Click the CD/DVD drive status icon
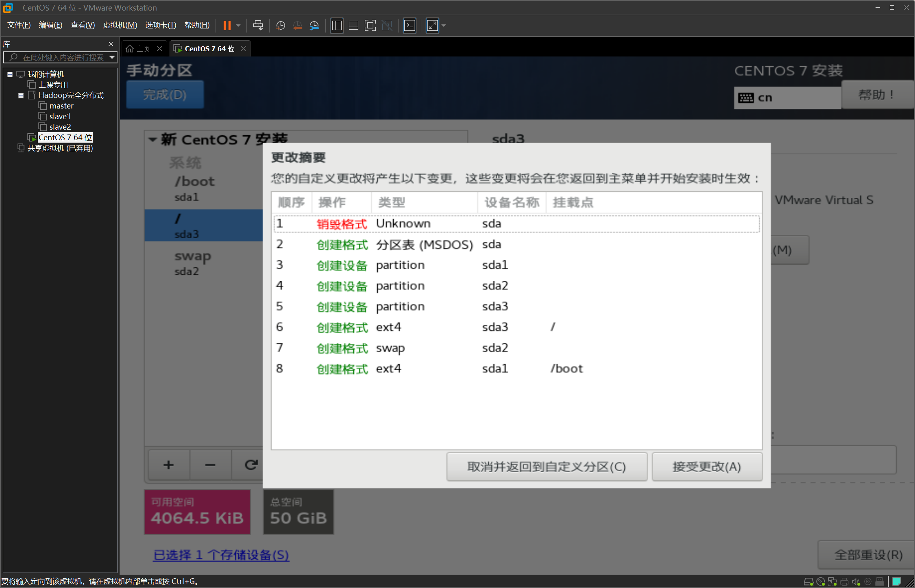This screenshot has width=915, height=588. tap(821, 582)
